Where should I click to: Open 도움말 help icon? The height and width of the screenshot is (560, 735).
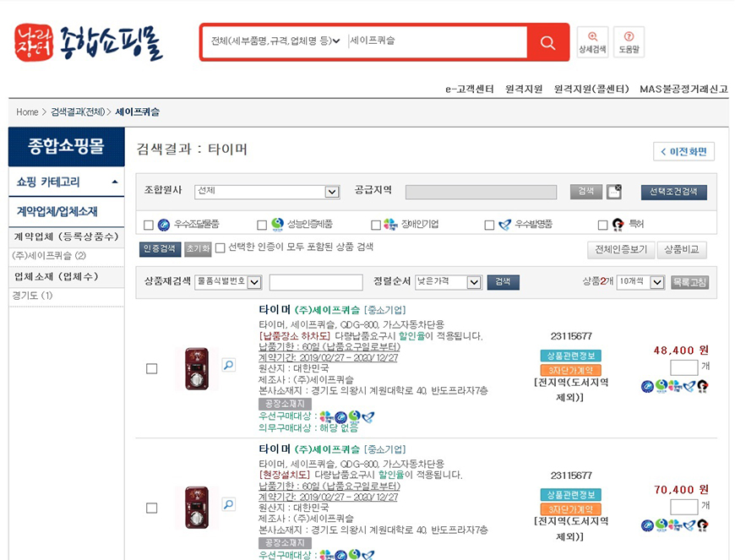(x=629, y=42)
